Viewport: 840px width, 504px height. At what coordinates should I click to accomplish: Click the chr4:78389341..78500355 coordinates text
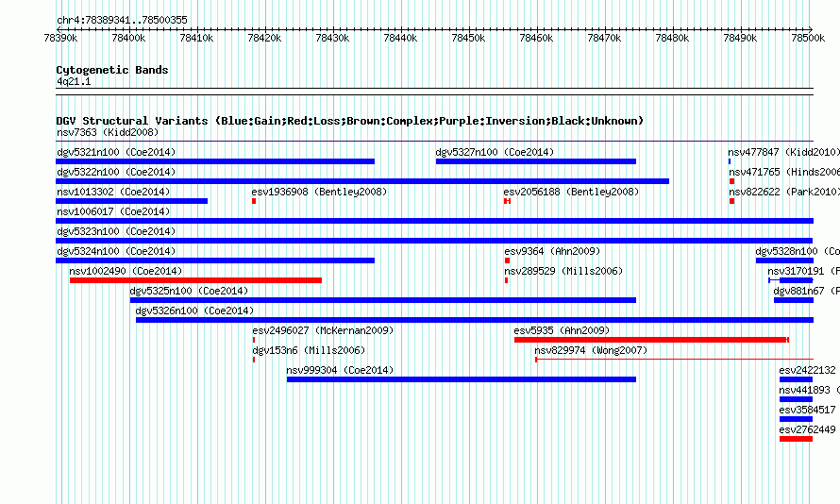(x=122, y=20)
